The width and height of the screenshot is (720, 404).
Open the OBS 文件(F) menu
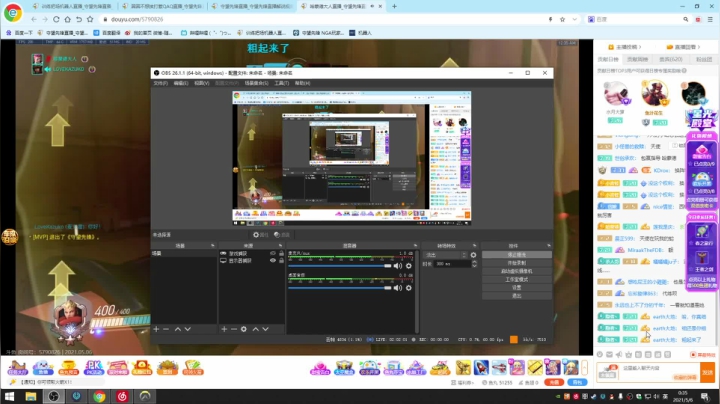[x=161, y=83]
